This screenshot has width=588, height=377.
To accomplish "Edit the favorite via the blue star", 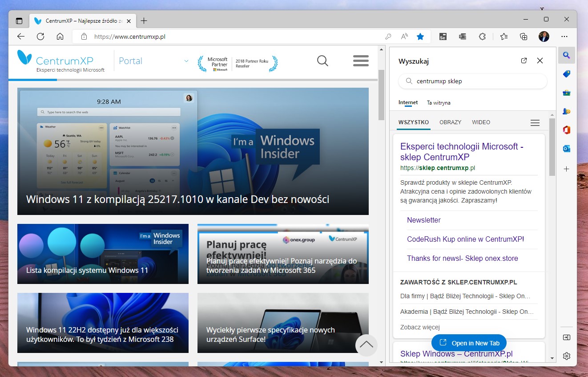I will tap(420, 37).
